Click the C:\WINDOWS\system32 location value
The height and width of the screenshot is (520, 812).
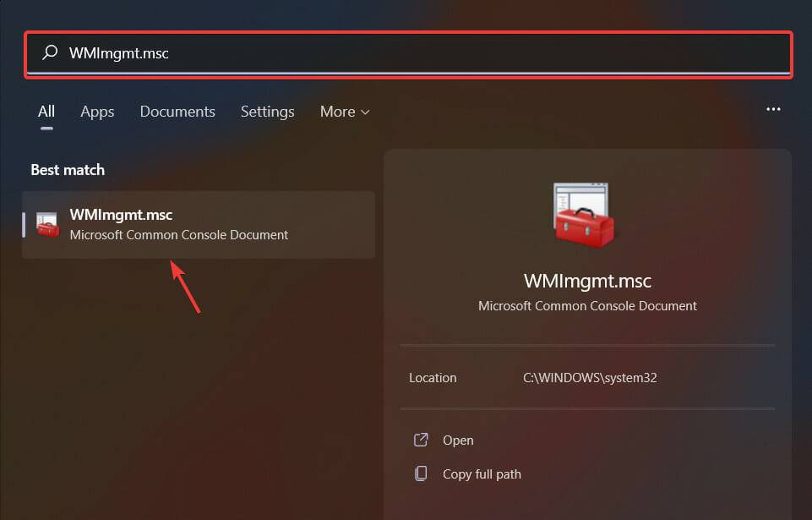(x=590, y=378)
